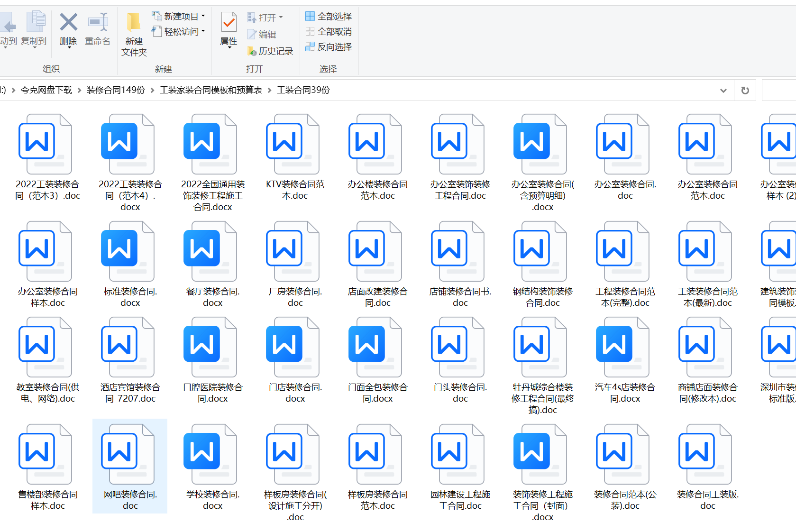Go to 夸克网盘下载 in breadcrumb
This screenshot has height=532, width=796.
pos(46,90)
